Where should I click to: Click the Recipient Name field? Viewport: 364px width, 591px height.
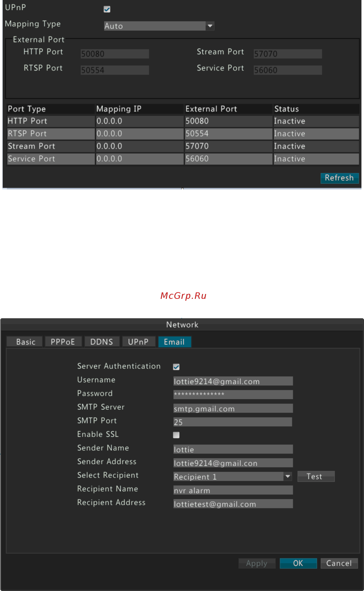tap(233, 490)
